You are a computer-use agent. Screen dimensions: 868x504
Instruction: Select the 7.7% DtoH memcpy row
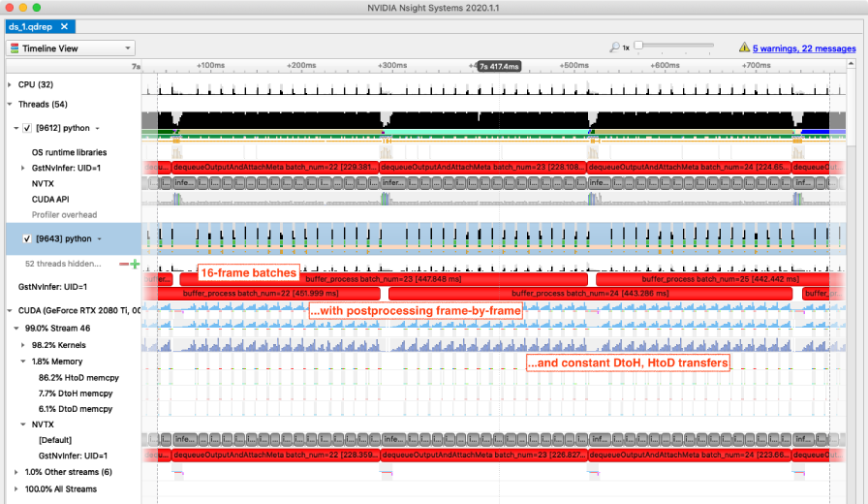76,394
